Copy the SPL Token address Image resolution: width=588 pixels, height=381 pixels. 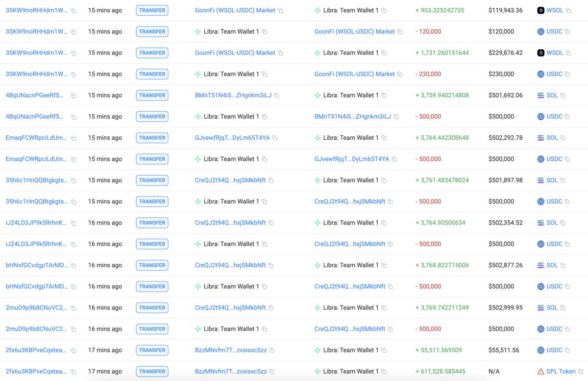pyautogui.click(x=582, y=372)
